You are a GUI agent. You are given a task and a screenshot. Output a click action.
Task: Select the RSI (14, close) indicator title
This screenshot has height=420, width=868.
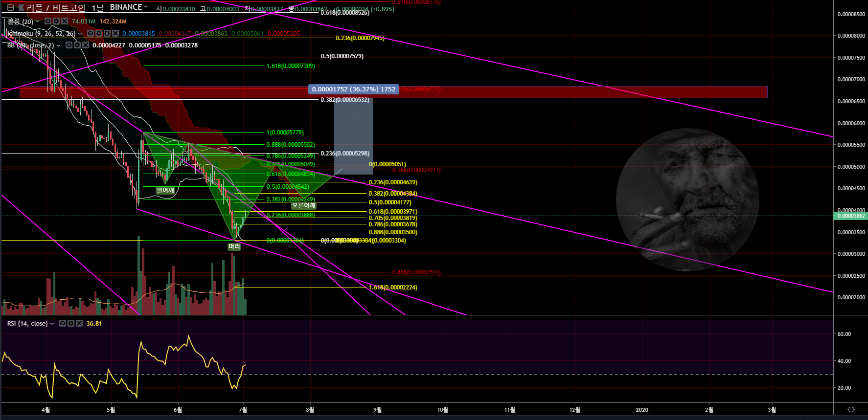[x=27, y=324]
